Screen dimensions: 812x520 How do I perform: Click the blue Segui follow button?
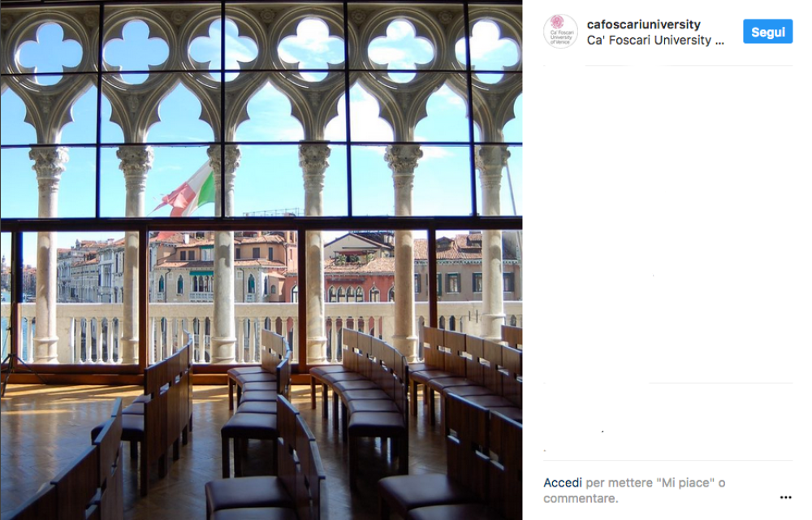[767, 32]
